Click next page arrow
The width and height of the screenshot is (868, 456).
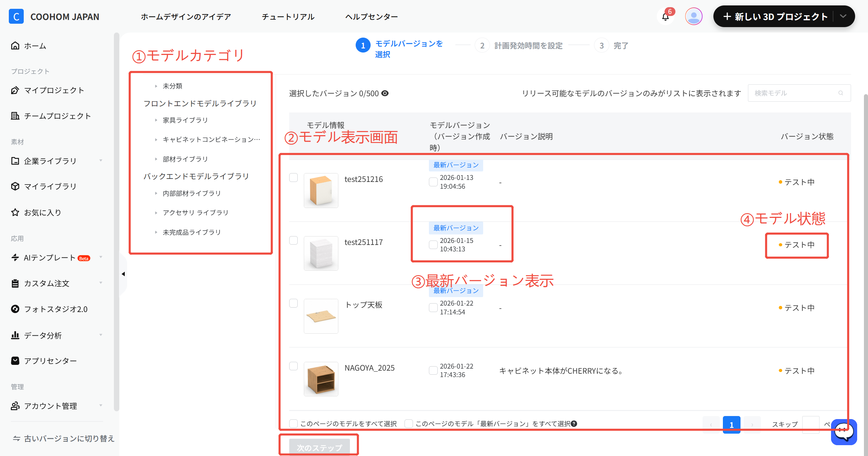(752, 424)
